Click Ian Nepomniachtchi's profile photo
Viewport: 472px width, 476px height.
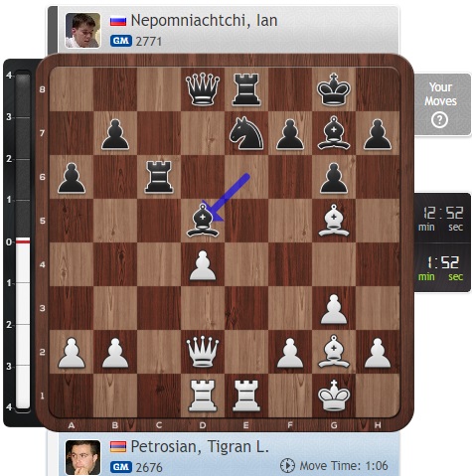(x=82, y=31)
